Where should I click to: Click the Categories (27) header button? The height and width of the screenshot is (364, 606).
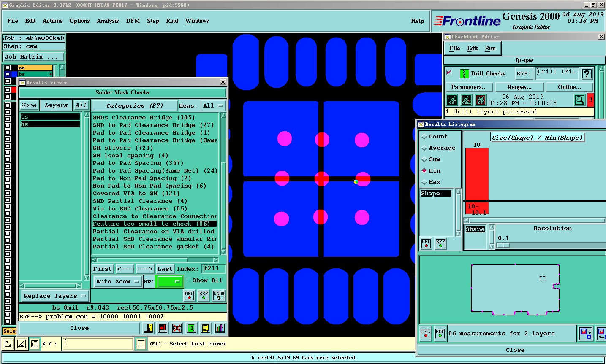tap(134, 106)
